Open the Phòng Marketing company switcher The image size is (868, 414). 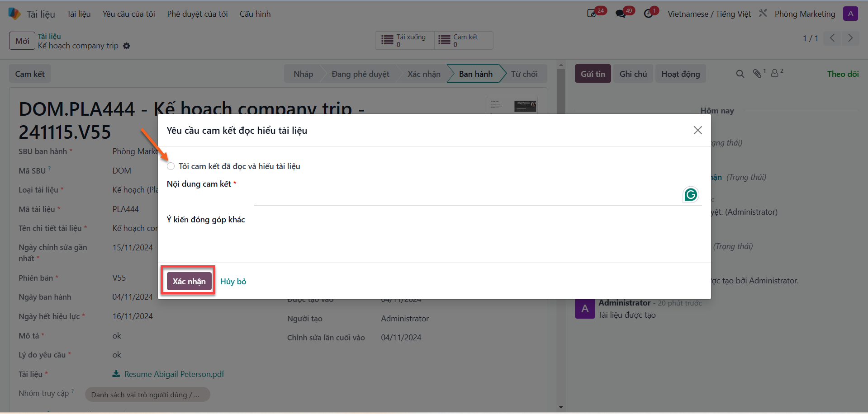click(805, 14)
